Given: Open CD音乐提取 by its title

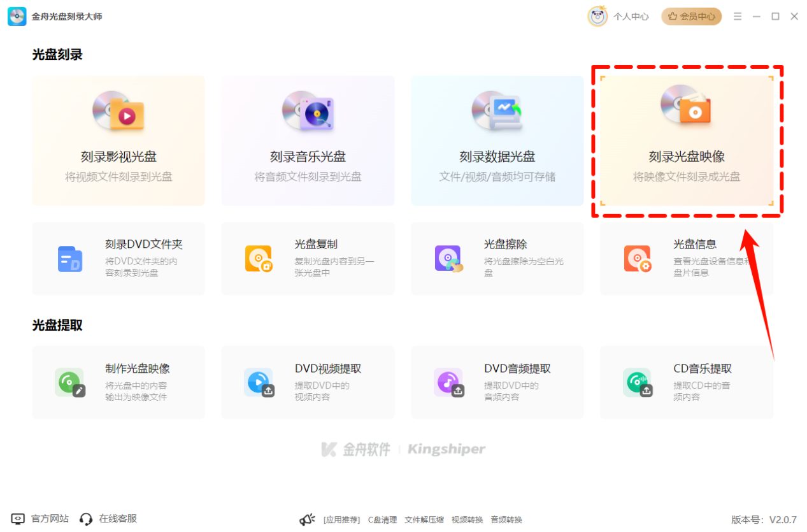Looking at the screenshot, I should click(x=703, y=368).
